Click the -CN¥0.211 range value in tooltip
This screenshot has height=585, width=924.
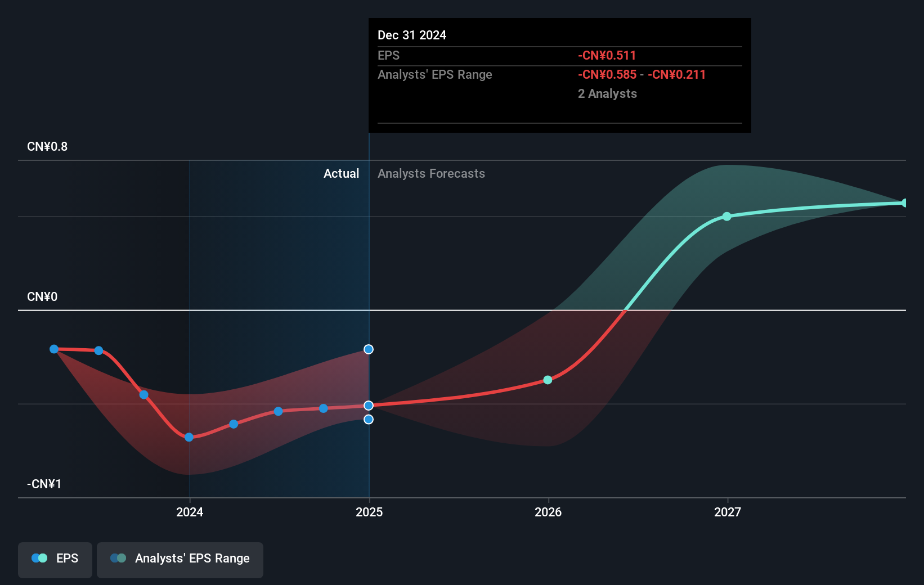(x=676, y=75)
